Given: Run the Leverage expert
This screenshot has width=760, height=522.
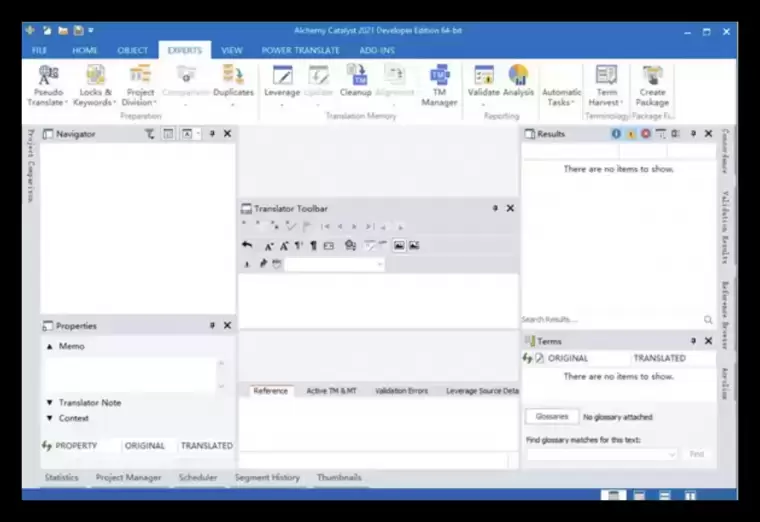Looking at the screenshot, I should tap(282, 76).
